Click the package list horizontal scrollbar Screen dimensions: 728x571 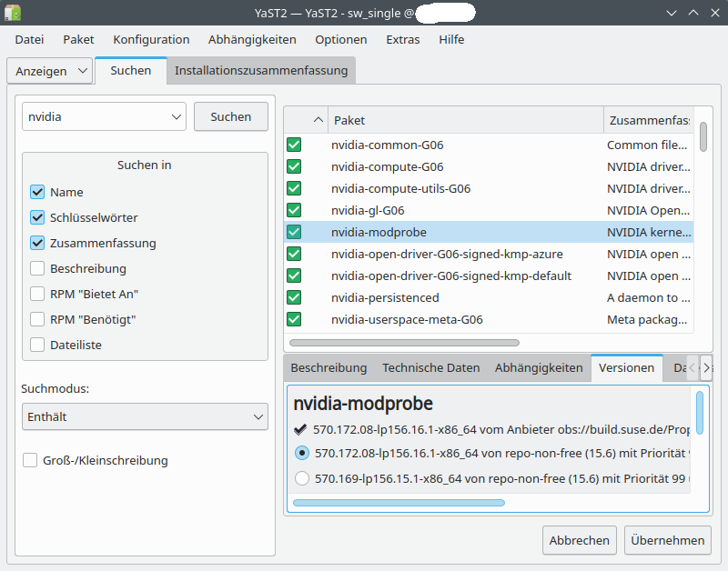tap(404, 343)
